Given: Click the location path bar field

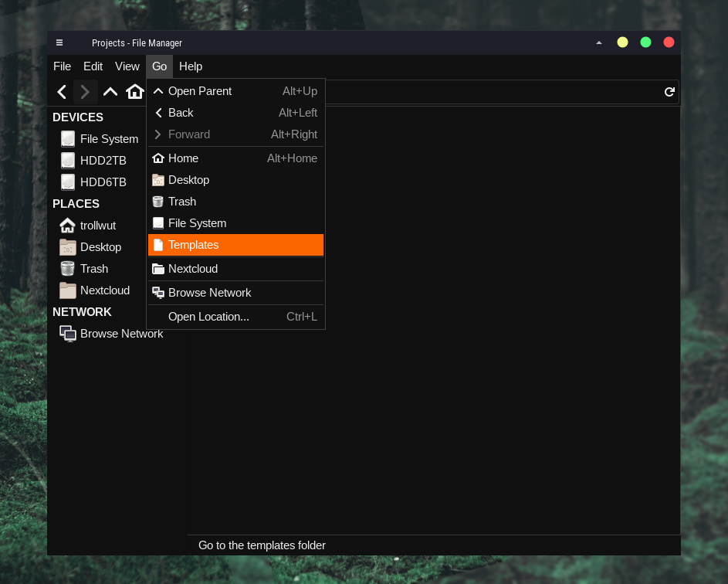Looking at the screenshot, I should click(494, 93).
